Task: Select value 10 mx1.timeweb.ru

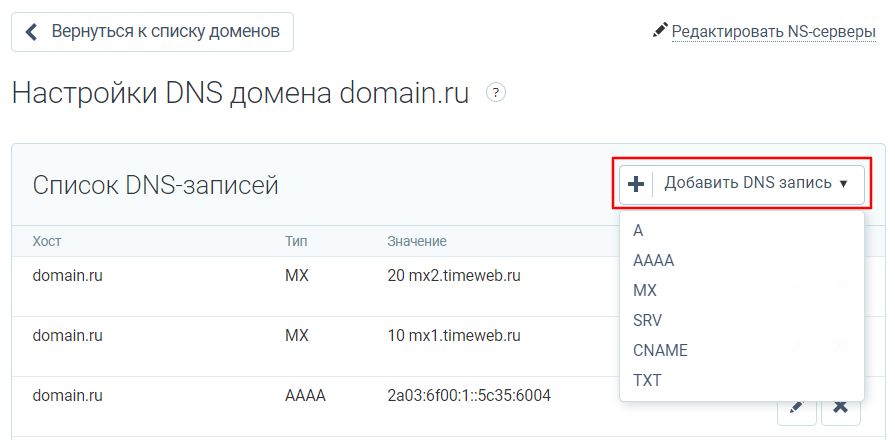Action: (x=454, y=335)
